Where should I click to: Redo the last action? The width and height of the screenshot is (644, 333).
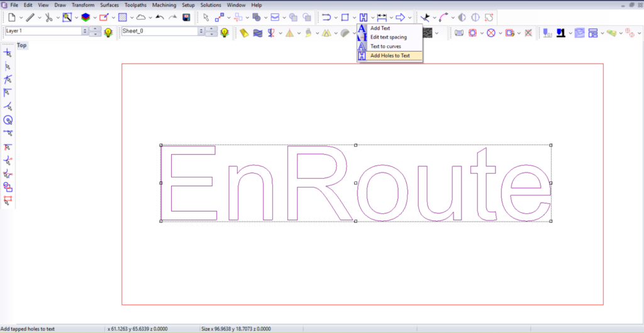[x=173, y=18]
